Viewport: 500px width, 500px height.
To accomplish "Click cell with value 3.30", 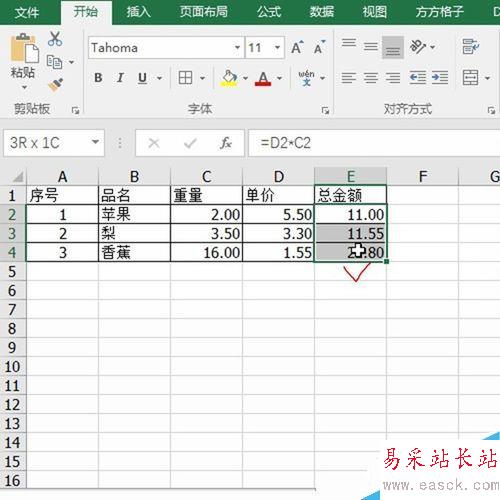I will [278, 233].
